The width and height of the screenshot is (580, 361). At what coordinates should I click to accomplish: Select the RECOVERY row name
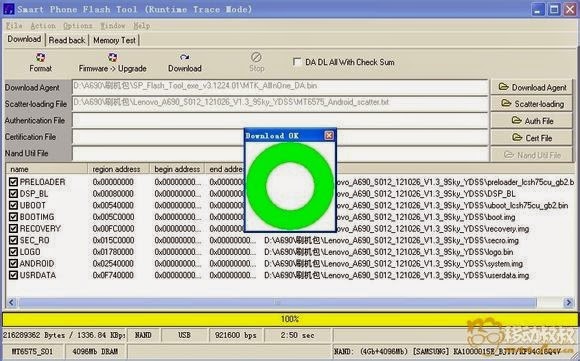click(x=40, y=229)
